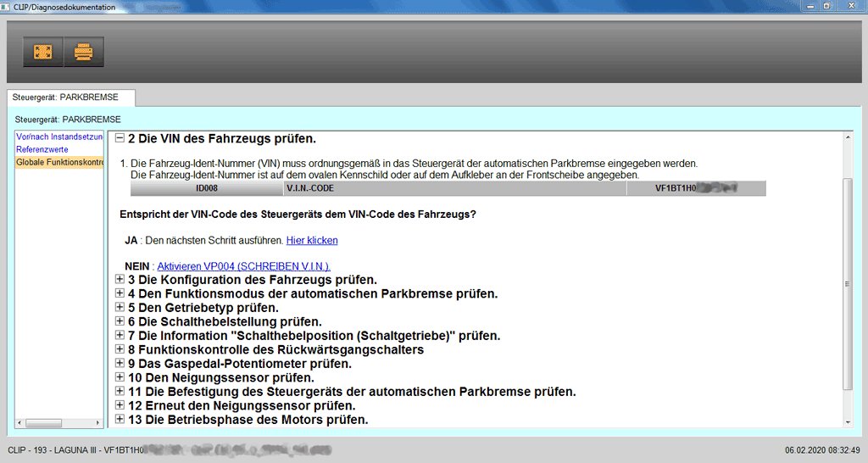Select the Steuergerät: PARKBREMSE tab

point(65,98)
